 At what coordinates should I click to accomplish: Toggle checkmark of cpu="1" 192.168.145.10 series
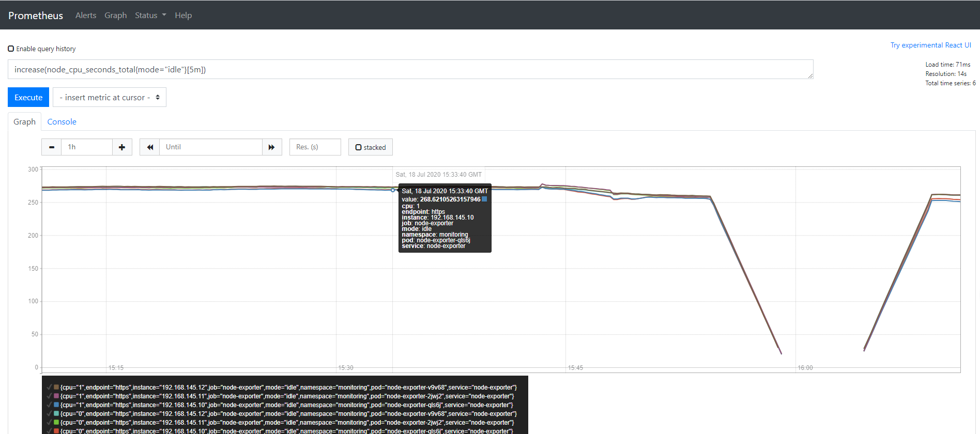click(49, 405)
